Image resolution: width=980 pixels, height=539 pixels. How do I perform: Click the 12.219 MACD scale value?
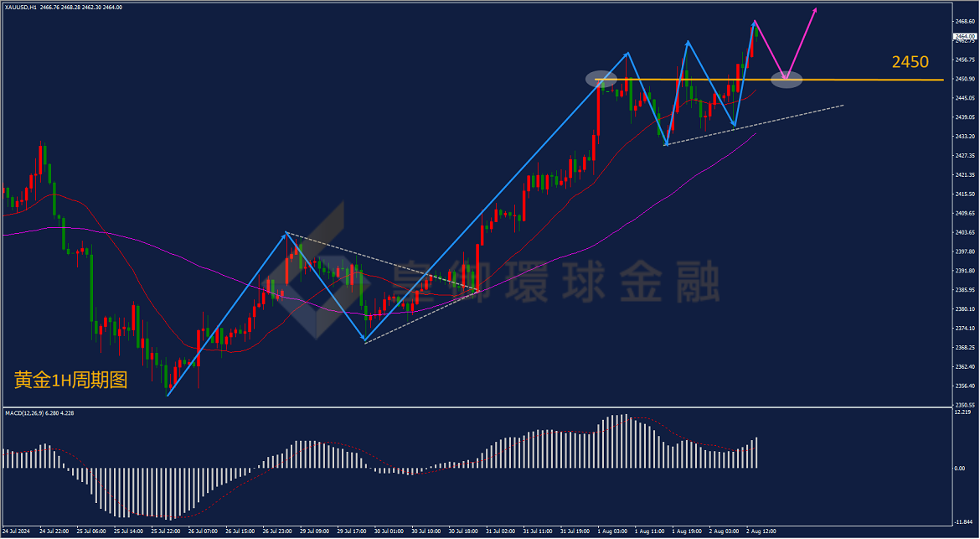963,412
